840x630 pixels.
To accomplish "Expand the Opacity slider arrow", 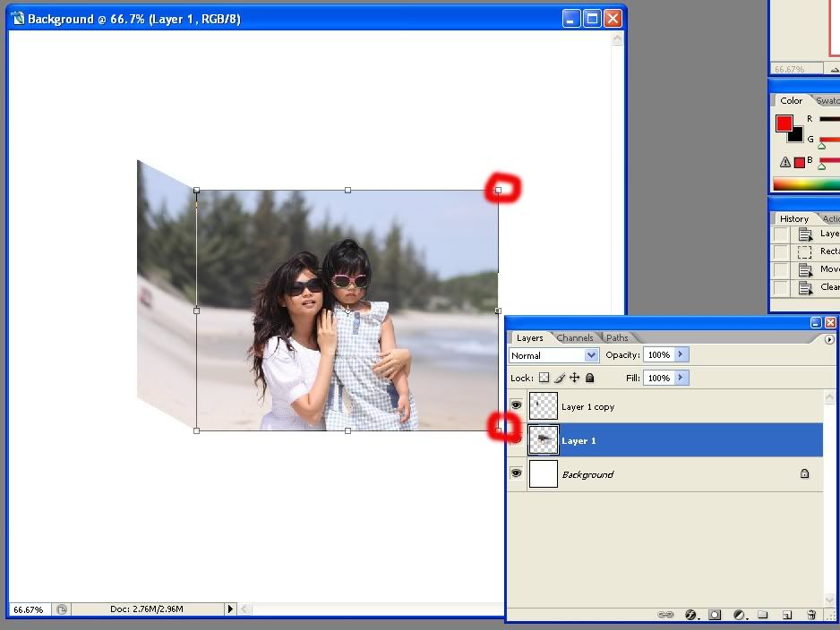I will point(681,355).
